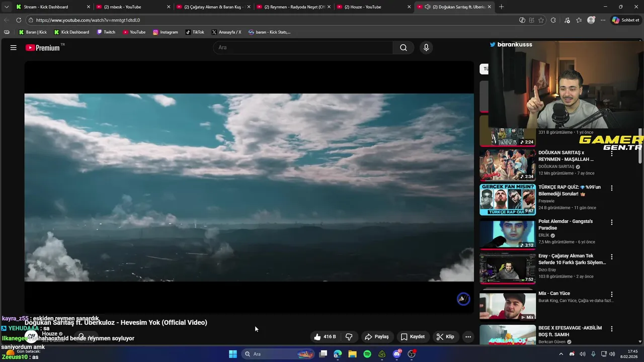Open options for BEGE X EFESAVAGE video
Image resolution: width=644 pixels, height=362 pixels.
pyautogui.click(x=612, y=329)
